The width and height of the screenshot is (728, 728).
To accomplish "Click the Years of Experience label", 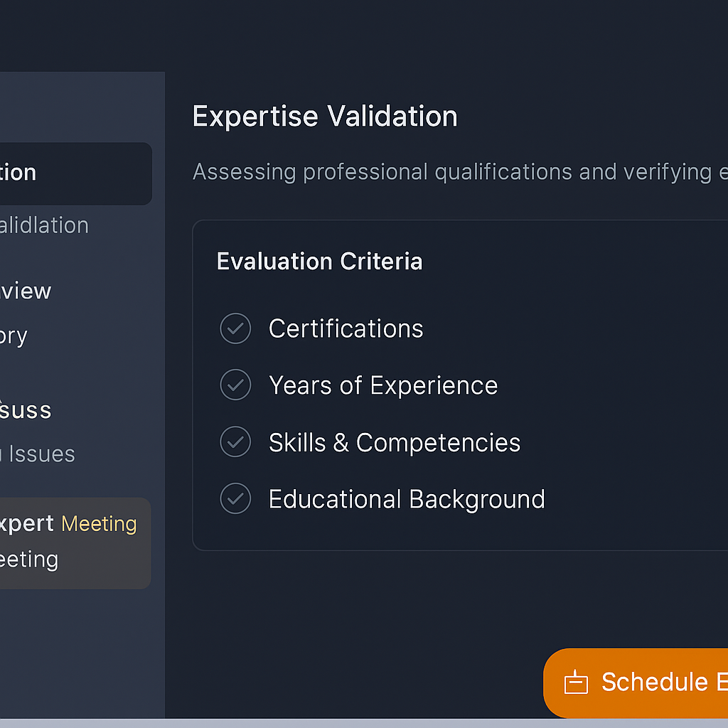I will click(x=383, y=385).
